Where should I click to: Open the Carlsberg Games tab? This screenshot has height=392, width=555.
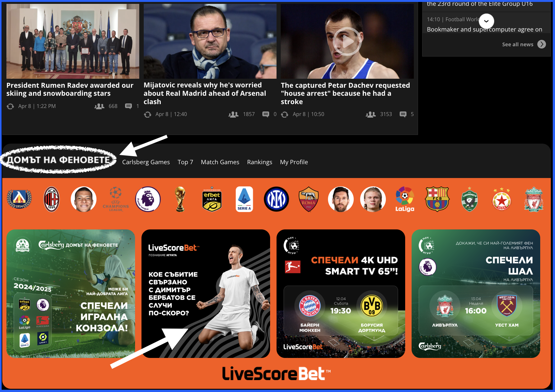click(x=146, y=162)
